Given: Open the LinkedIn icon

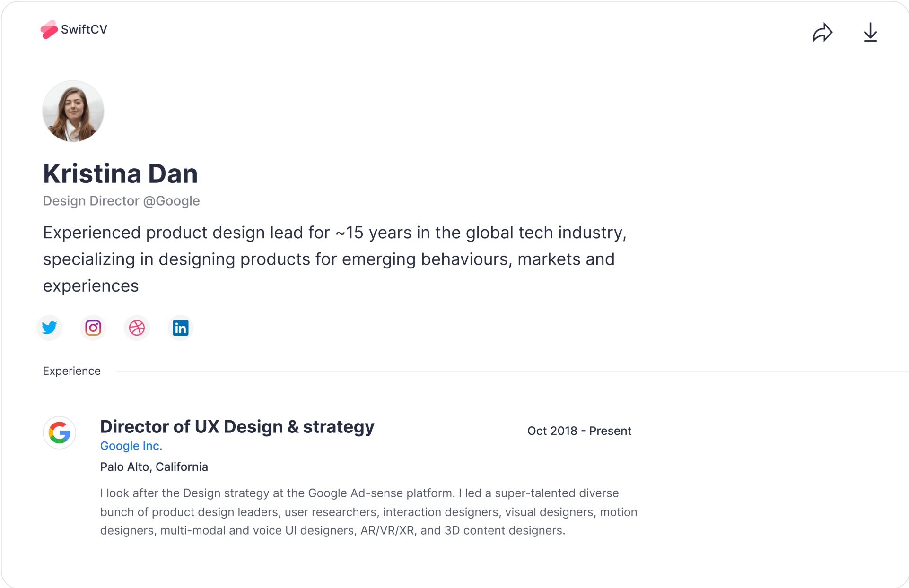Looking at the screenshot, I should (181, 328).
